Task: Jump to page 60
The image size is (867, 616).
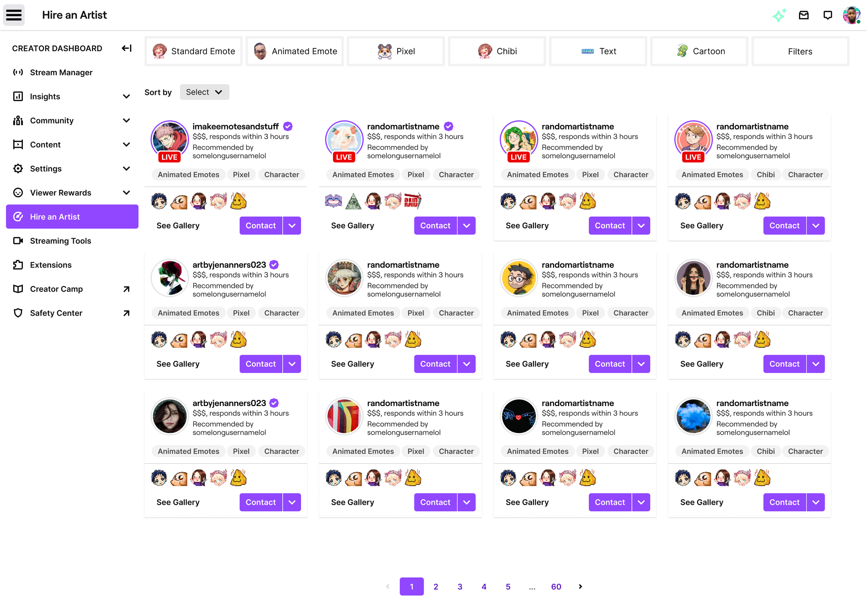Action: (556, 587)
